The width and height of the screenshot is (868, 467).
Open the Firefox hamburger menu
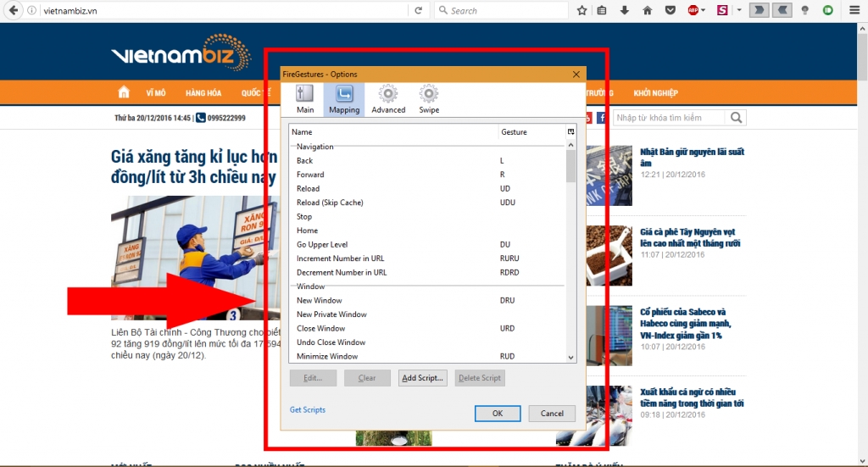(x=854, y=10)
